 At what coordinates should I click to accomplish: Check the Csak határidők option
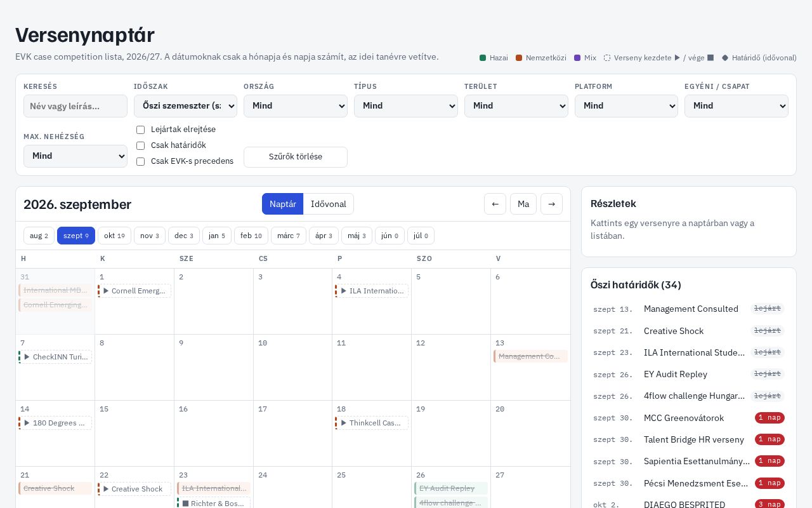(x=141, y=145)
